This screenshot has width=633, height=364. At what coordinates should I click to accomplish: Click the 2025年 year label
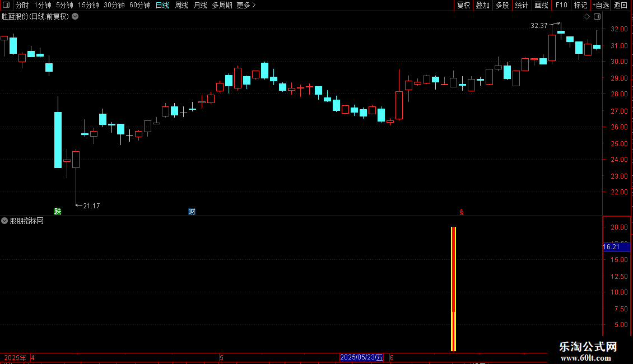coord(15,357)
